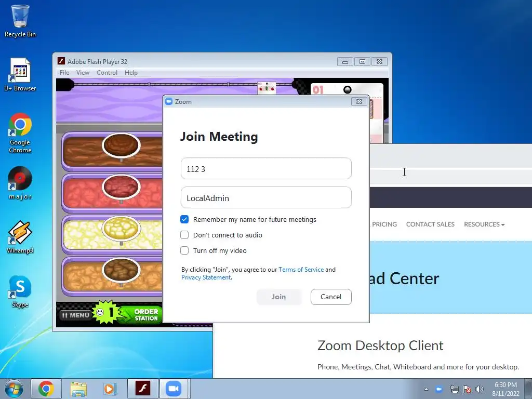Click the clock showing 6:30 PM
This screenshot has width=532, height=399.
(x=506, y=389)
